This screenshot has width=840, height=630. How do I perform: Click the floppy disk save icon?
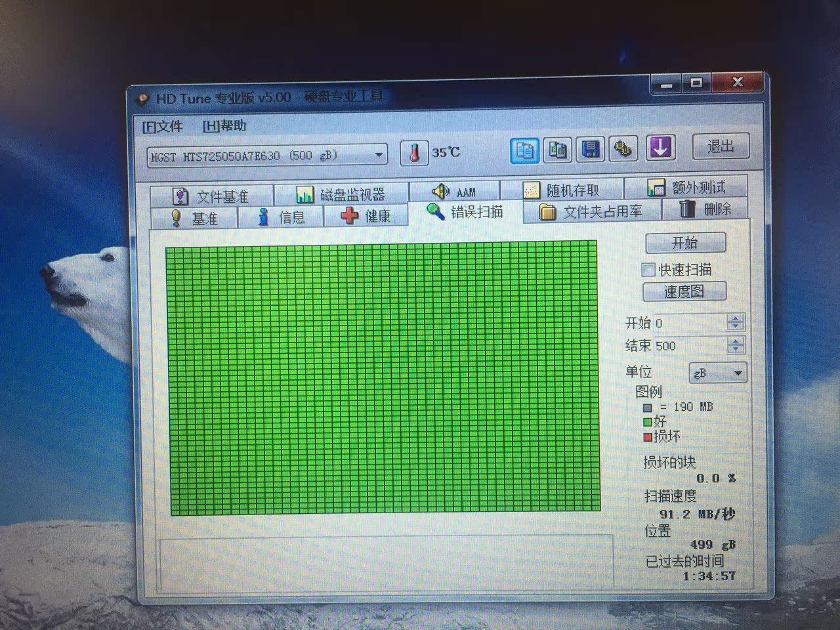click(591, 149)
